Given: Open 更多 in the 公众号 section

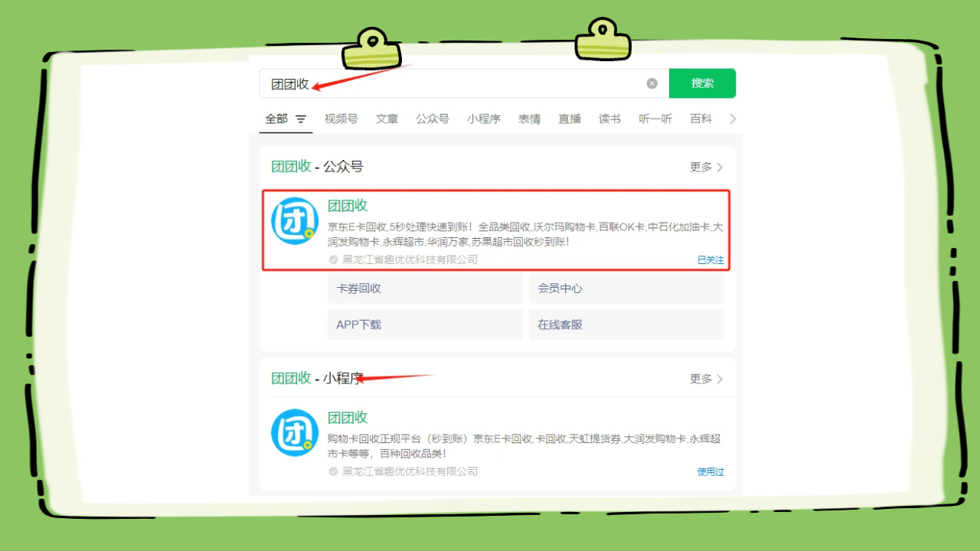Looking at the screenshot, I should (706, 167).
